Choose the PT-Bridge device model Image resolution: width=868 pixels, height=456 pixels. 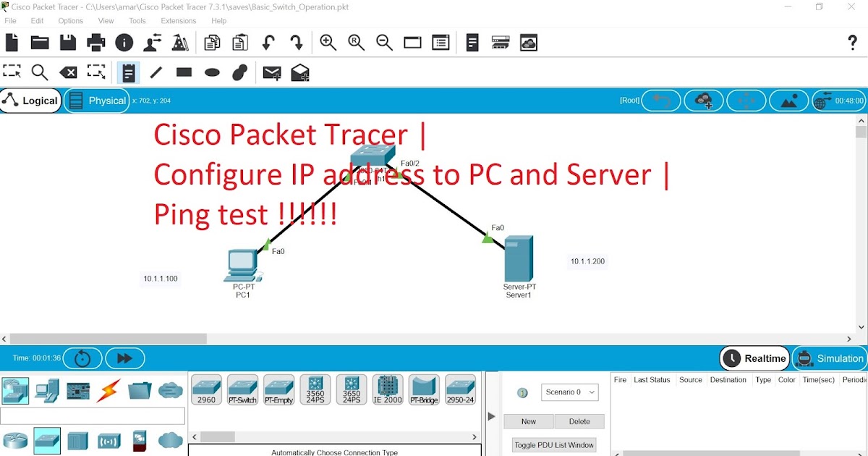click(424, 389)
